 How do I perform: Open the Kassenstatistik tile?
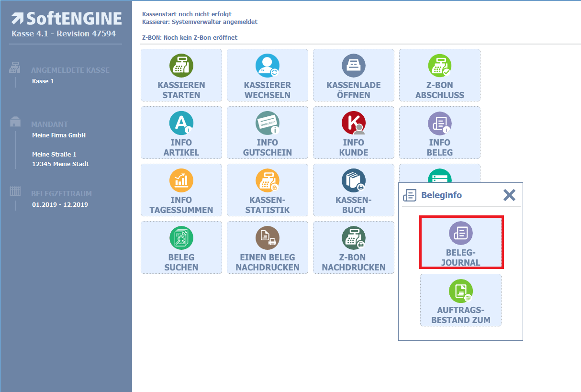(x=268, y=190)
